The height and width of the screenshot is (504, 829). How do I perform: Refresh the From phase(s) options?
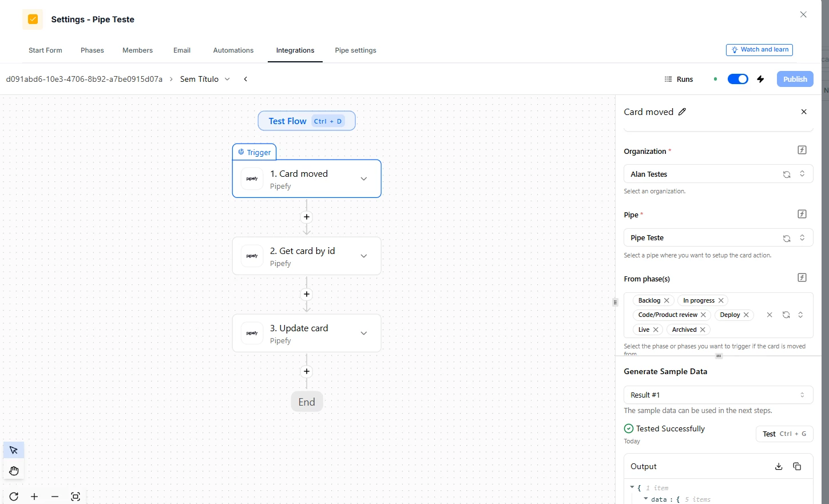[786, 315]
